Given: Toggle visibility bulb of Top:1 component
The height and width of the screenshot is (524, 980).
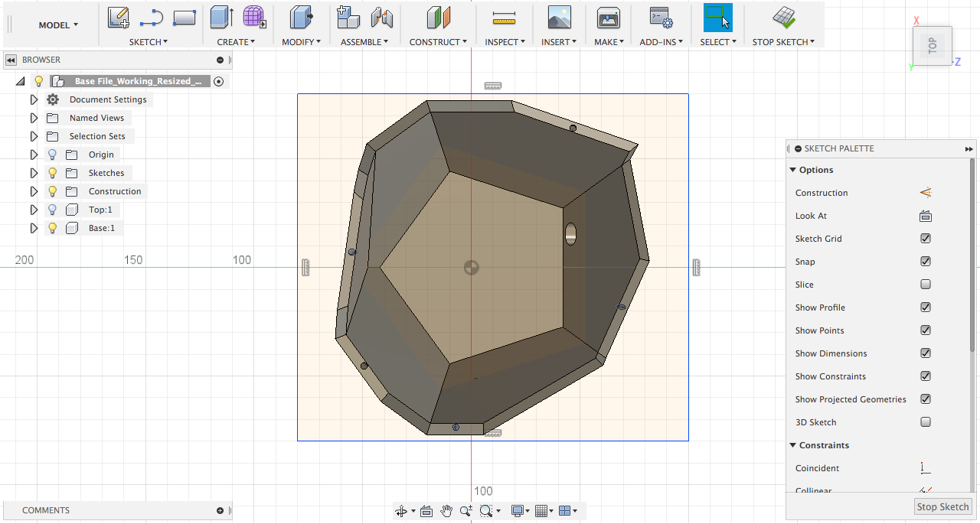Looking at the screenshot, I should (52, 210).
